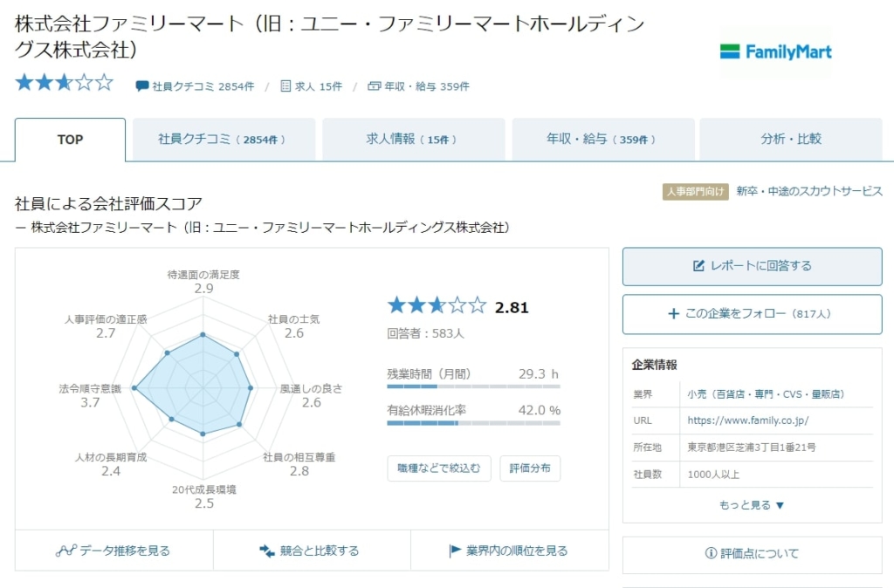
Task: Click the speech bubble icon beside 社員クチコミ 2854件
Action: (142, 86)
